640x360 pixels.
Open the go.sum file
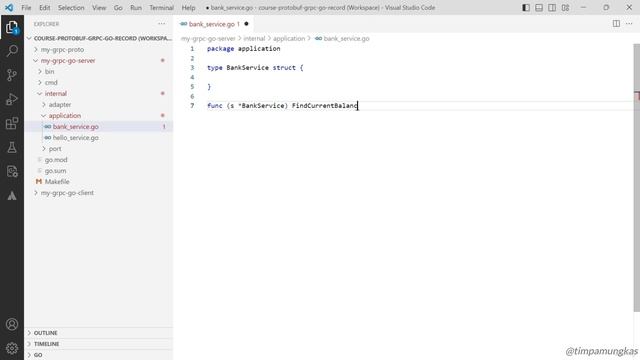pos(99,171)
